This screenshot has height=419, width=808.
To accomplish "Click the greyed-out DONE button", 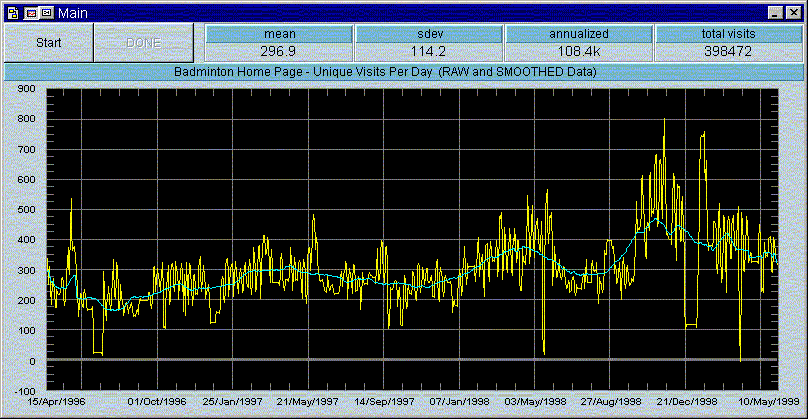I will coord(144,43).
